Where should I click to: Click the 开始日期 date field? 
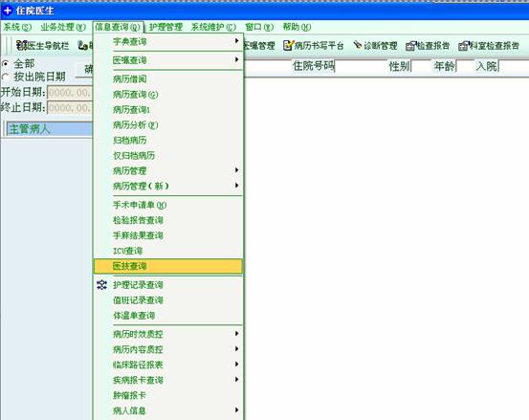pyautogui.click(x=70, y=92)
